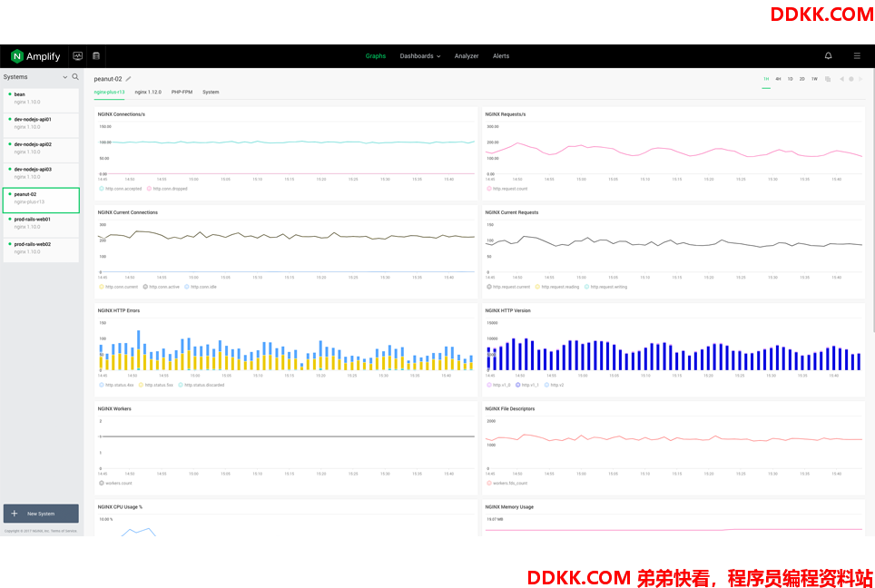The image size is (875, 588).
Task: Set time range to 1W
Action: [814, 79]
